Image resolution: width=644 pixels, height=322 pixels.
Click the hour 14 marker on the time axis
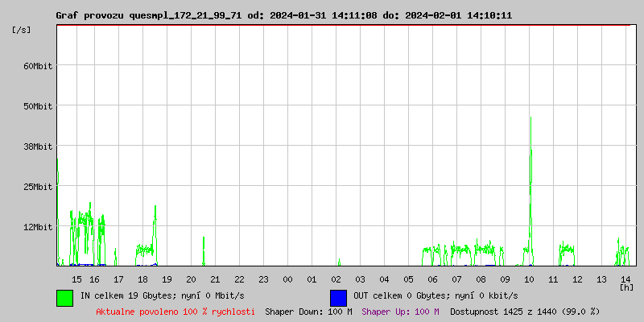[625, 279]
